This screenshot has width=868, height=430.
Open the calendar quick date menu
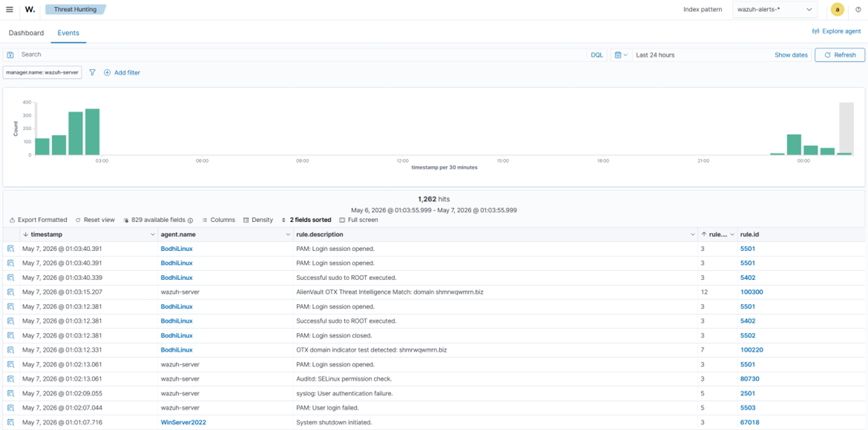click(x=621, y=55)
